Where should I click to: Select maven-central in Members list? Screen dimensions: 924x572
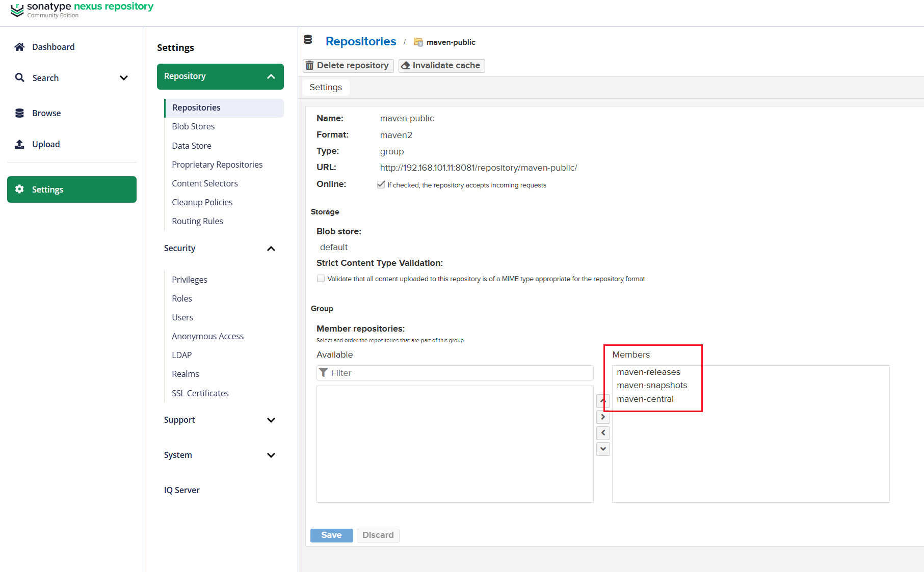coord(645,399)
